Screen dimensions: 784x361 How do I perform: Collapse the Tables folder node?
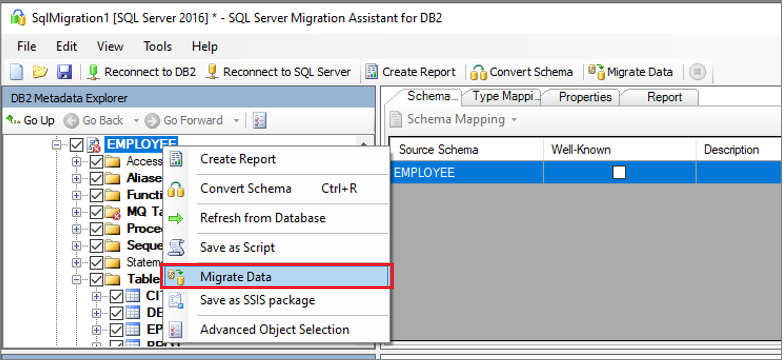(x=76, y=279)
